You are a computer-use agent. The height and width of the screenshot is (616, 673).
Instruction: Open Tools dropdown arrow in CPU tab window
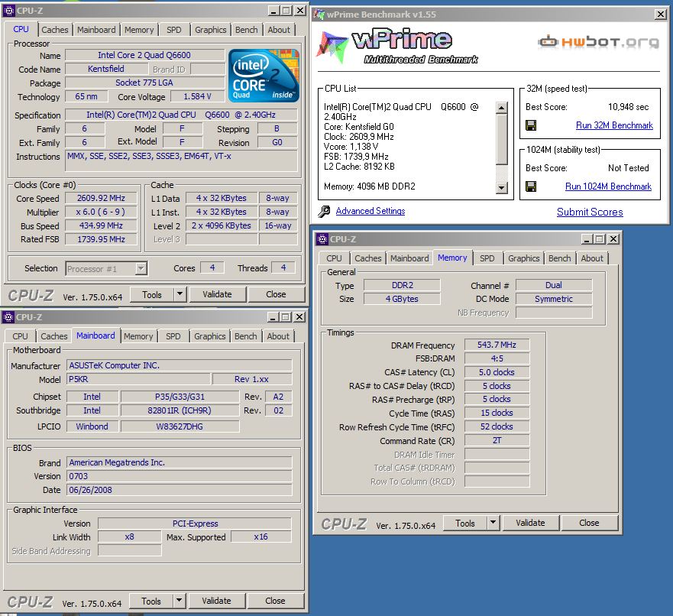coord(180,294)
